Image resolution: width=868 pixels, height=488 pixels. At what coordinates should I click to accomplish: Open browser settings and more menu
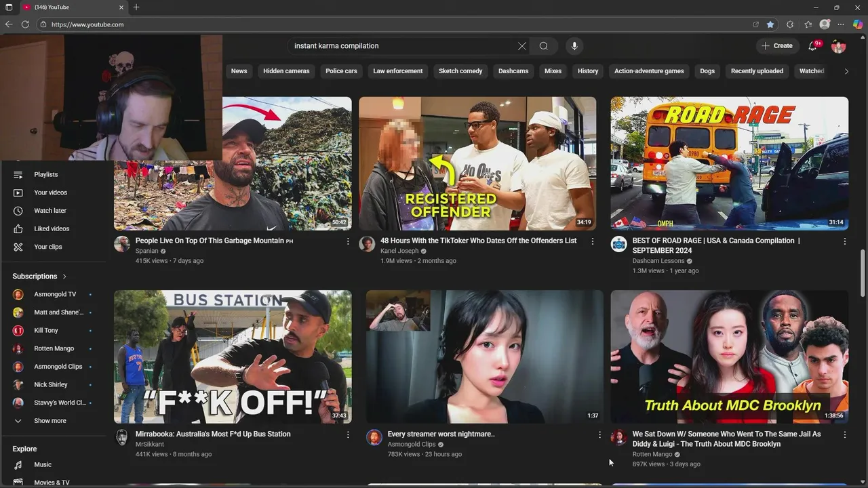point(842,24)
